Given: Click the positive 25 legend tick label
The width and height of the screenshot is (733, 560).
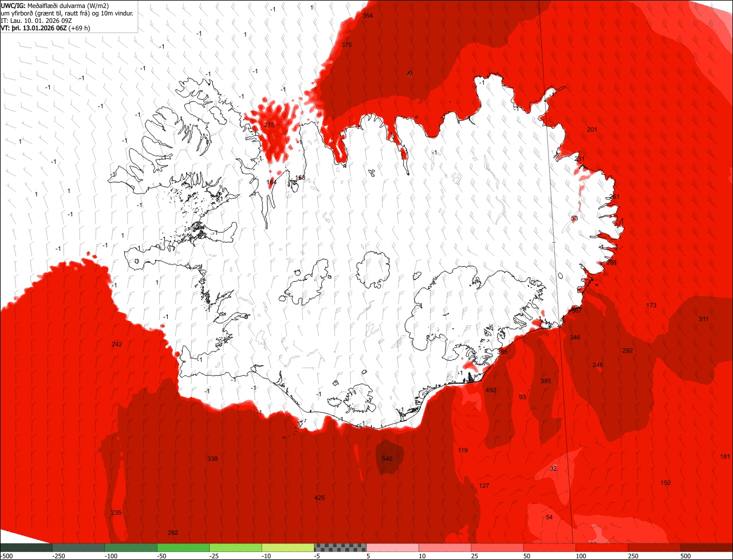Looking at the screenshot, I should (x=474, y=556).
